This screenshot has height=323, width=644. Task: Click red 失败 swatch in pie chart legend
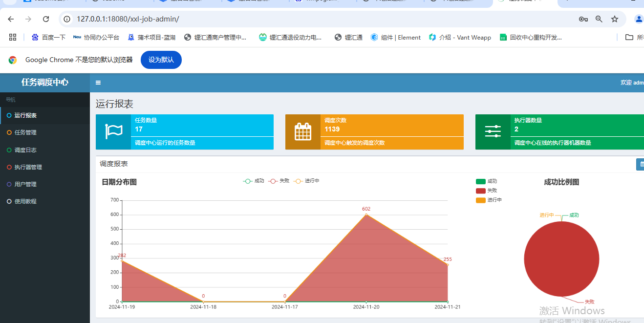tap(481, 191)
